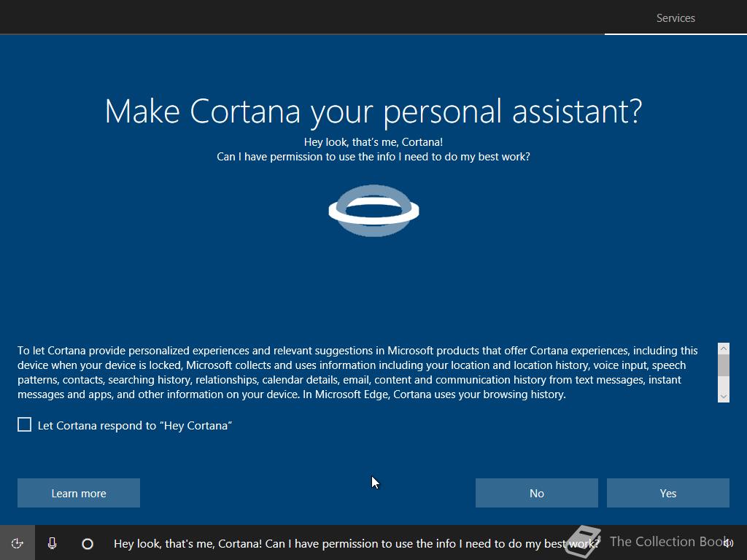This screenshot has width=747, height=560.
Task: Click the paragraph starting "To let Cortana provide"
Action: [x=357, y=373]
